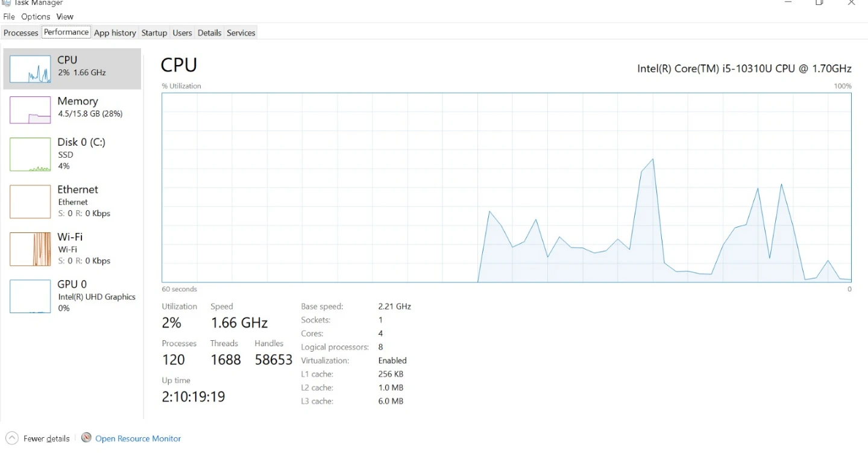868x454 pixels.
Task: Open Resource Monitor link
Action: (x=138, y=438)
